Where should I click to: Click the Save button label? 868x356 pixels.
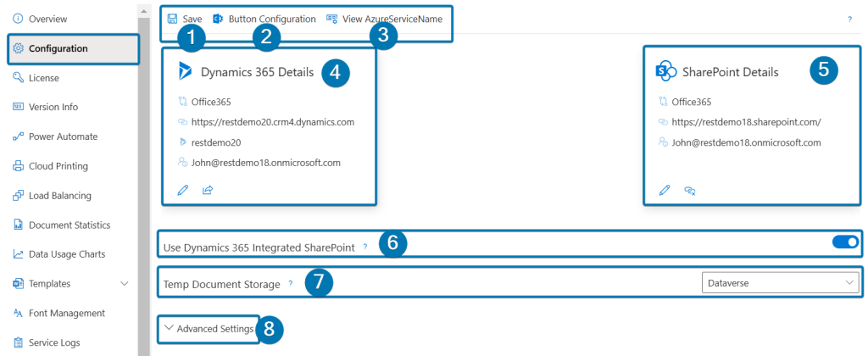click(192, 19)
